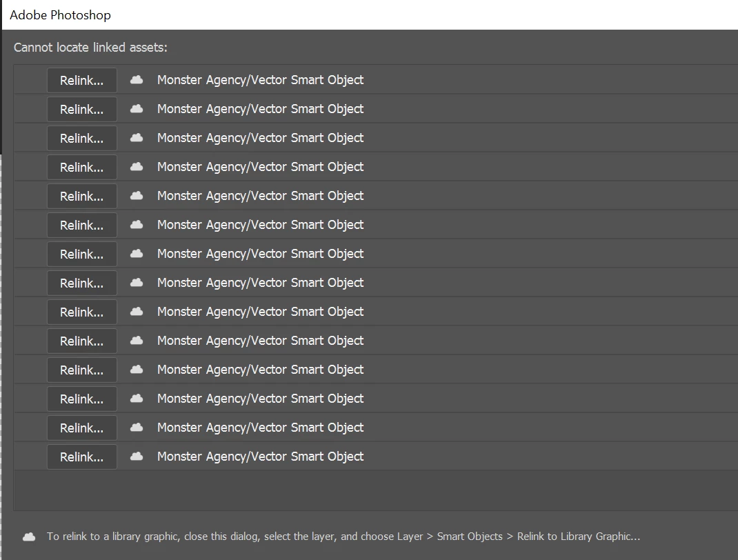Screen dimensions: 738x560
Task: Click Relink... in the fourth asset row
Action: 82,168
